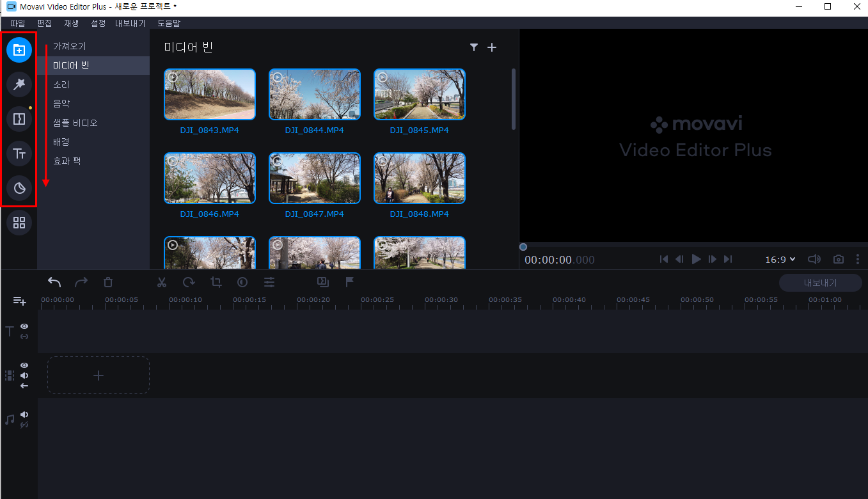Click the Transition Wizard icon
The image size is (868, 499).
323,281
